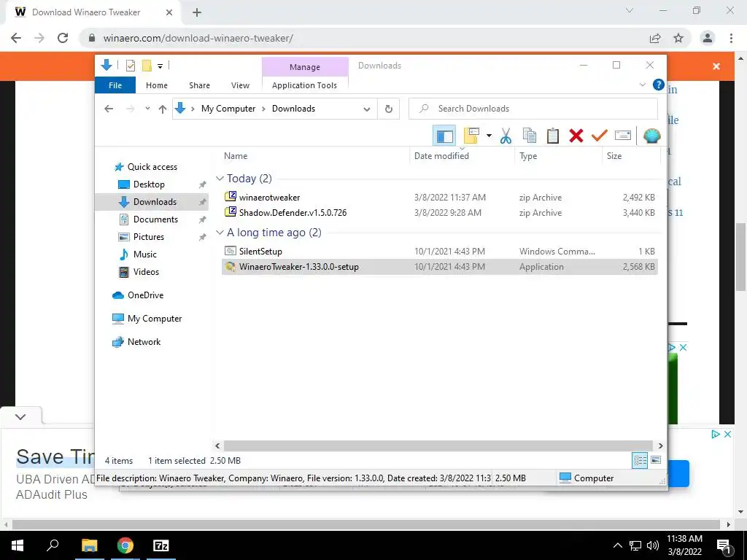Click in the Search Downloads field
747x560 pixels.
click(x=533, y=109)
